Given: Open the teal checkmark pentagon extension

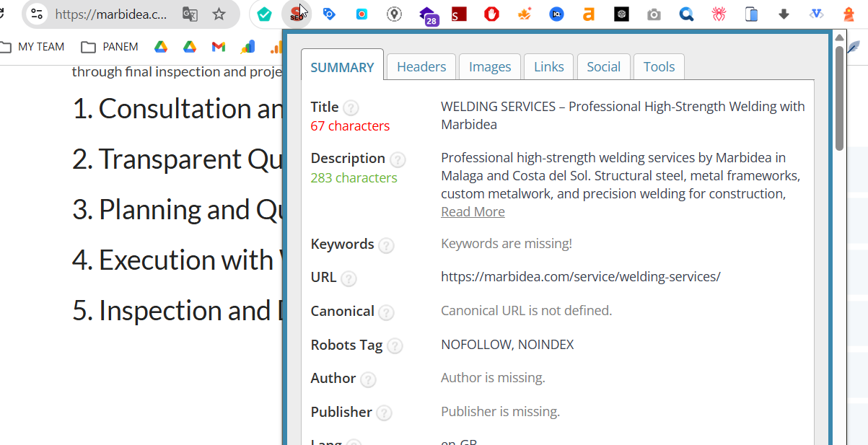Looking at the screenshot, I should tap(265, 14).
